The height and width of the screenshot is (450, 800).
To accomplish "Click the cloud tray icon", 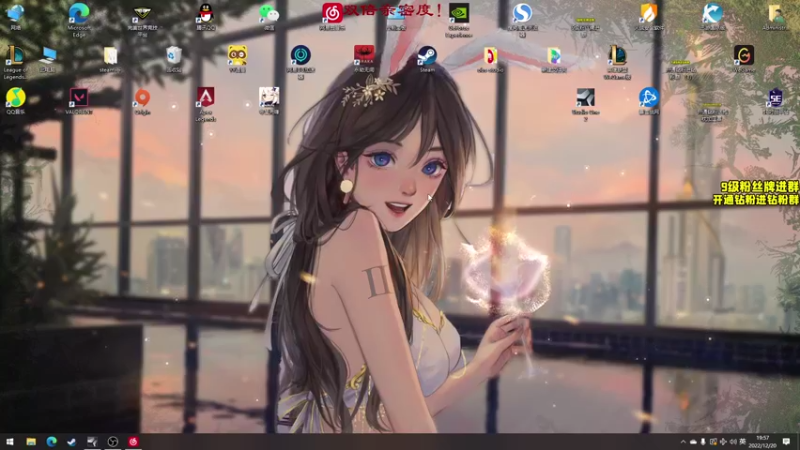I will click(693, 442).
